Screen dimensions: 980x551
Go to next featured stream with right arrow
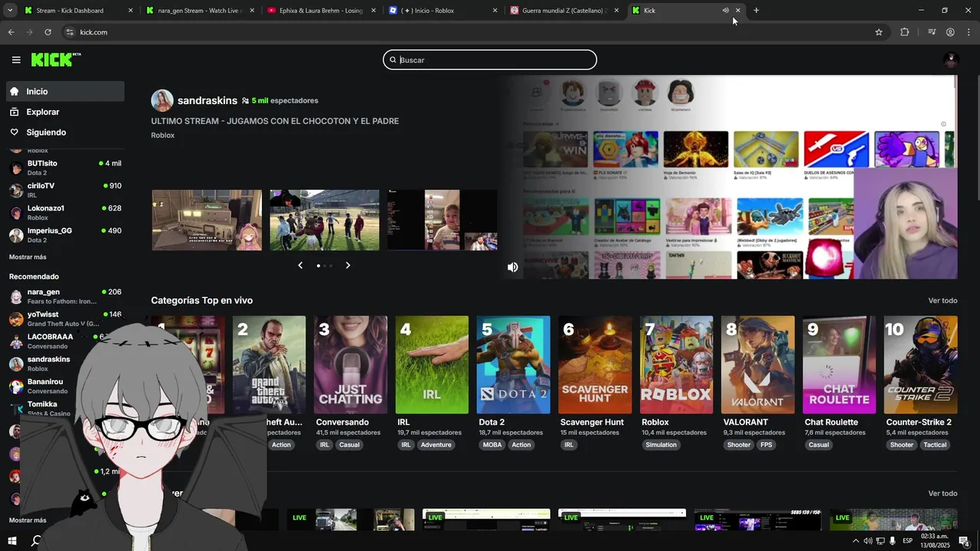(348, 266)
